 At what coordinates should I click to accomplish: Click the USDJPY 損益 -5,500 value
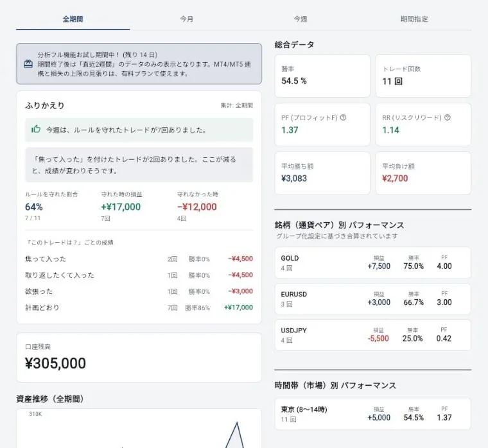(378, 338)
